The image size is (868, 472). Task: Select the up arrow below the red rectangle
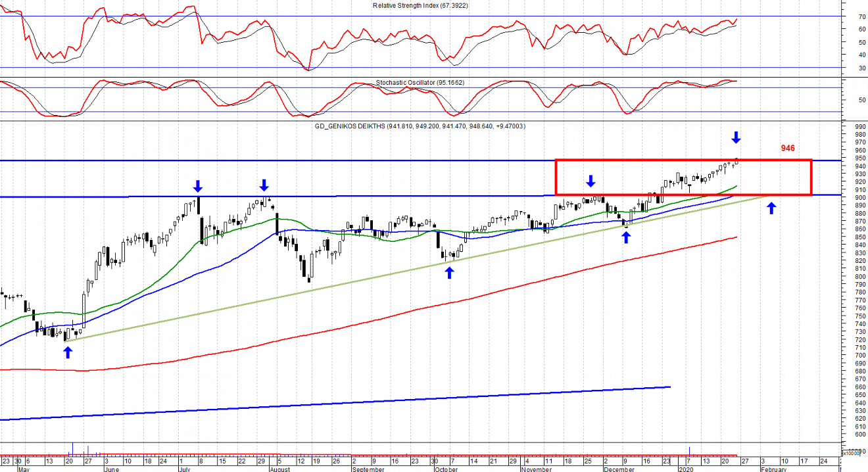[771, 208]
